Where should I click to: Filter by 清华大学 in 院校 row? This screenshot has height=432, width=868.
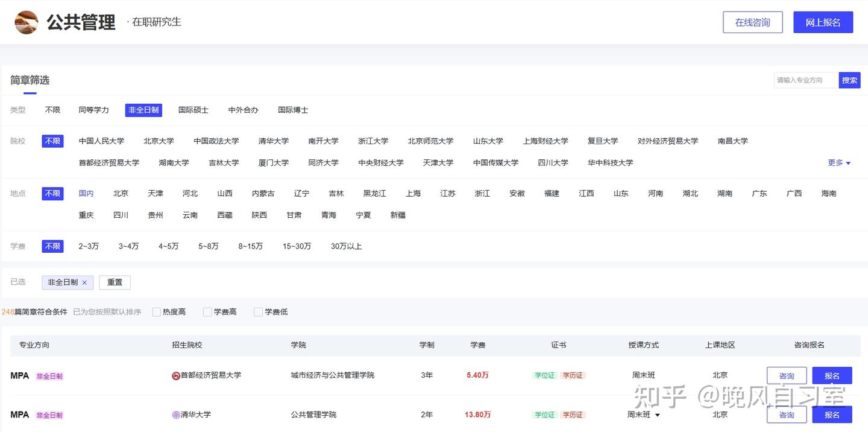pos(273,141)
